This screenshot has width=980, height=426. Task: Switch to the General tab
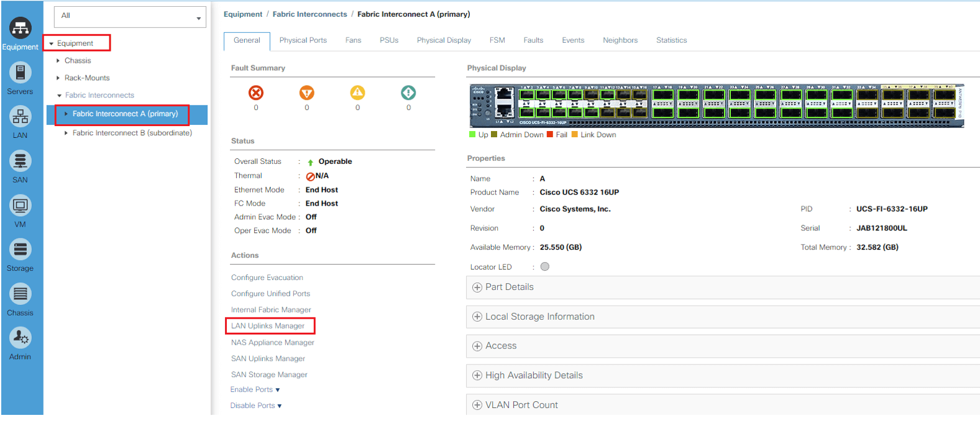click(x=247, y=41)
